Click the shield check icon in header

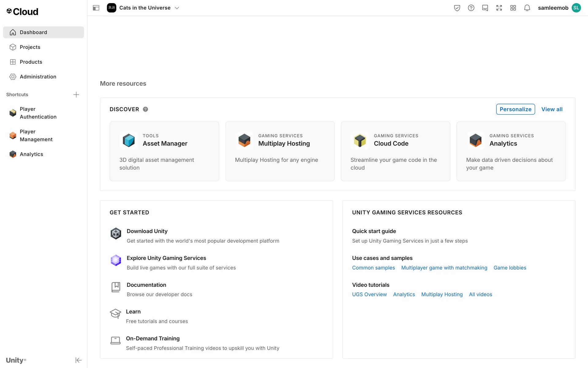(457, 8)
